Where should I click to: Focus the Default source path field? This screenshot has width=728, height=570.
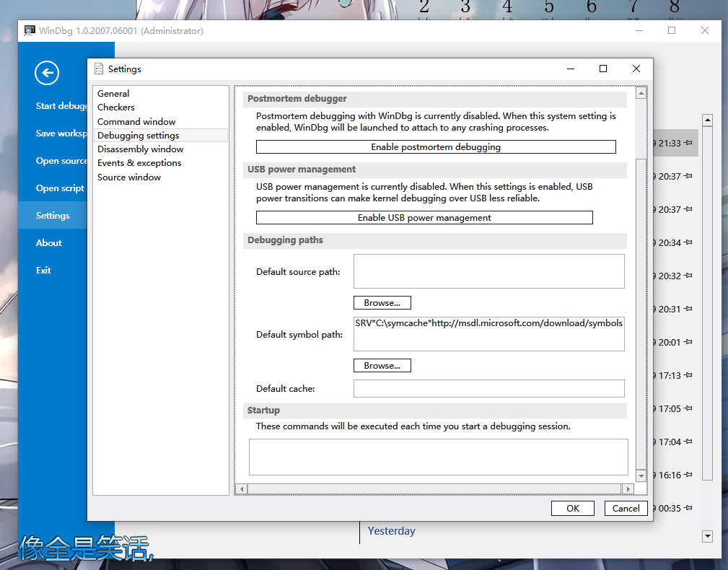coord(489,271)
